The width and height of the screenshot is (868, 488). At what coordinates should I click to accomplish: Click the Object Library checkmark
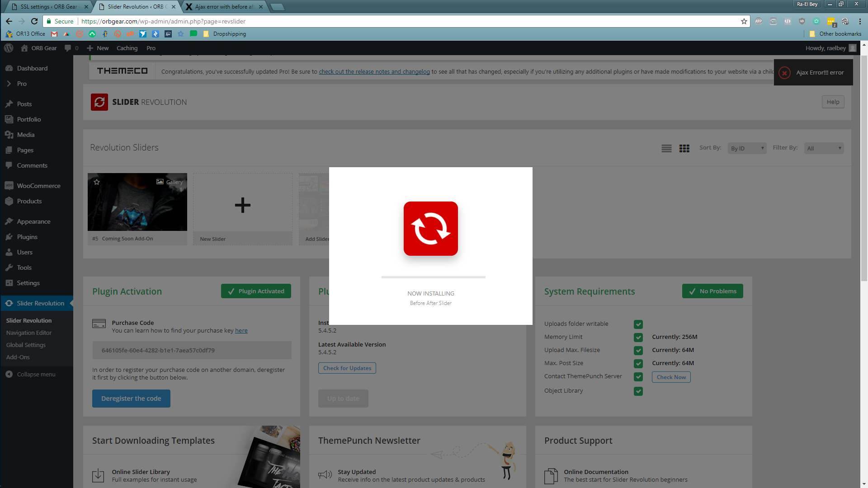click(638, 391)
